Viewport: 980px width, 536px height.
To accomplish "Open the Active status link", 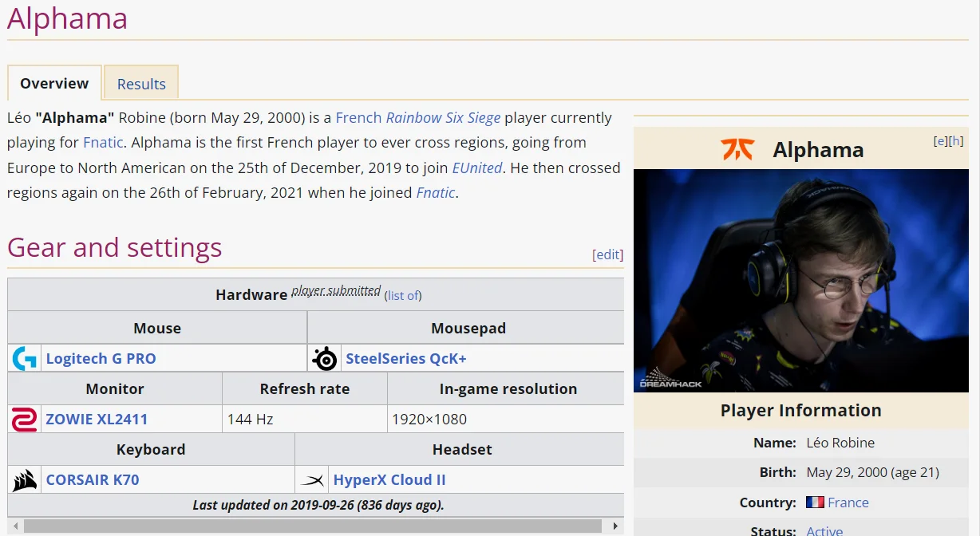I will (x=824, y=530).
